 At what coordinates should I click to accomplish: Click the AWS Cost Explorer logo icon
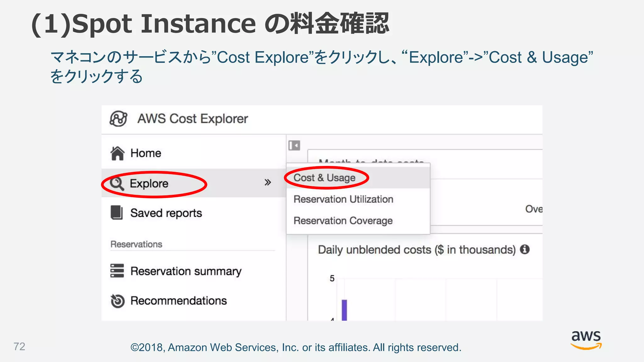(x=119, y=119)
